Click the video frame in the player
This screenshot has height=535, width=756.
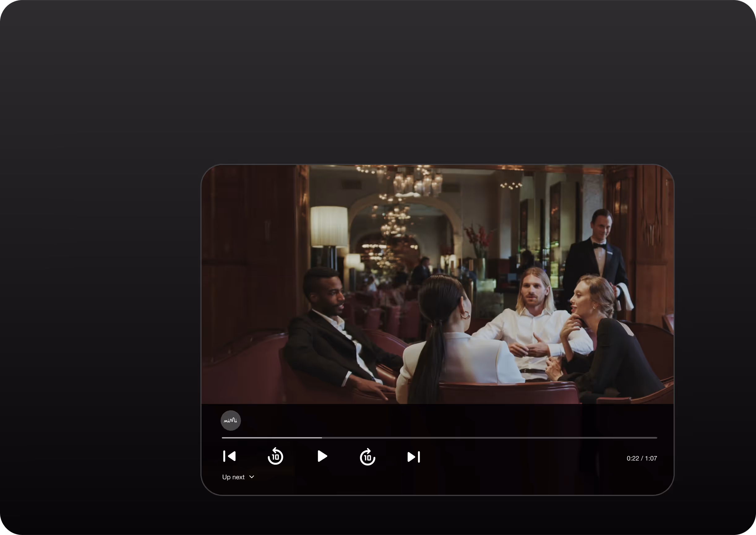437,284
